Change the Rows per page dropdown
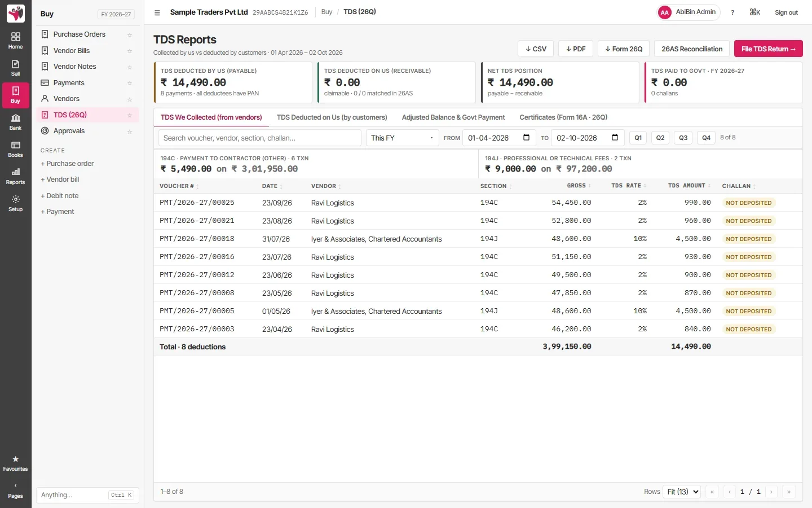The width and height of the screenshot is (812, 508). click(682, 492)
